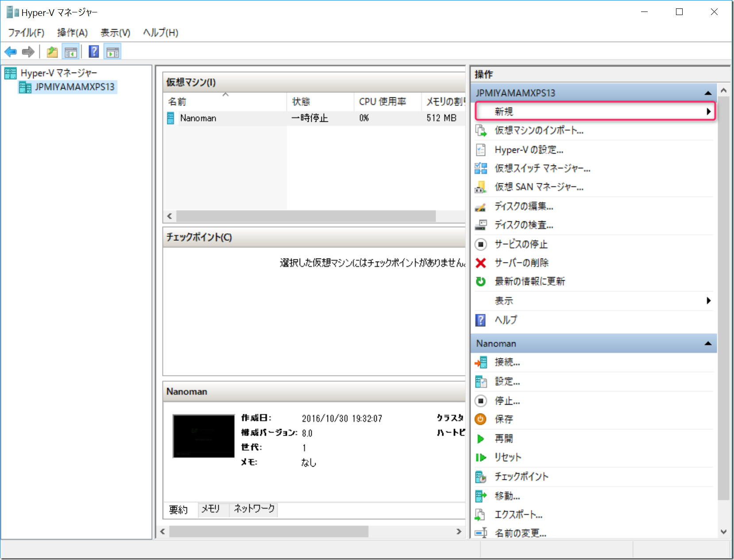Click the blue Help question mark toolbar icon

[94, 52]
